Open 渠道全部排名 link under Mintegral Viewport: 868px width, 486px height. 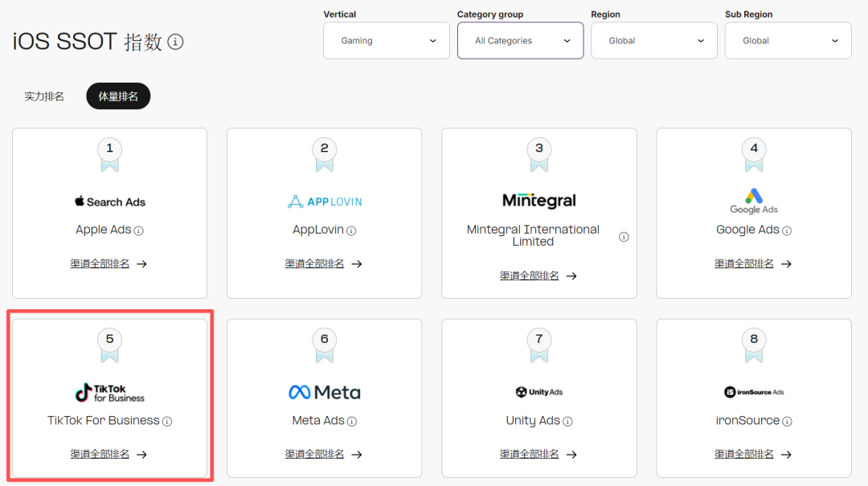pos(538,276)
